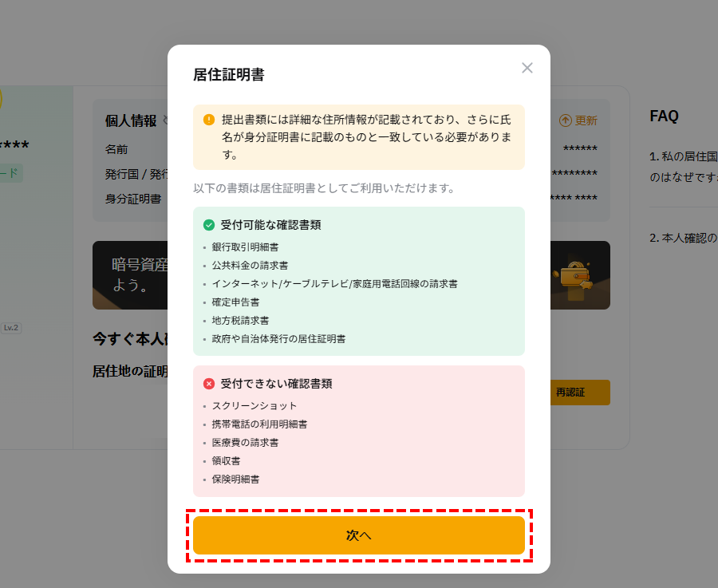Select the 保険明細書 list item
The width and height of the screenshot is (718, 588).
[x=235, y=479]
